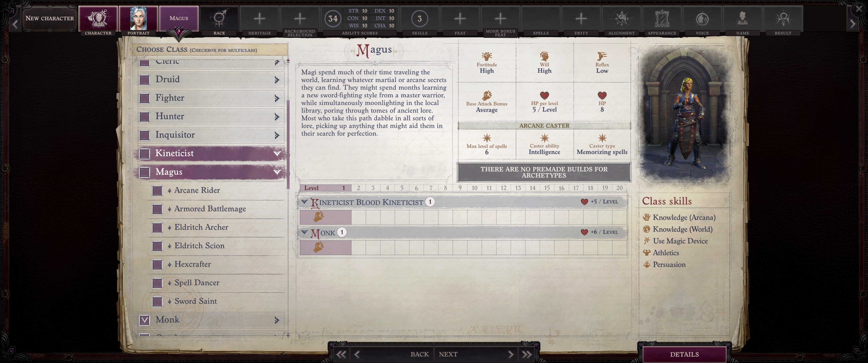Collapse the Magus archetype list

[277, 172]
